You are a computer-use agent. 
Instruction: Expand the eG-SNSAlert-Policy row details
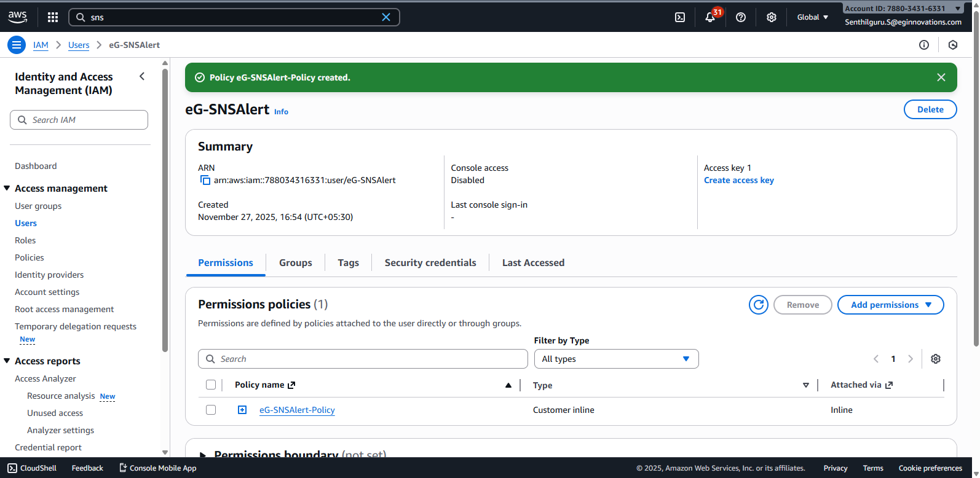[242, 410]
